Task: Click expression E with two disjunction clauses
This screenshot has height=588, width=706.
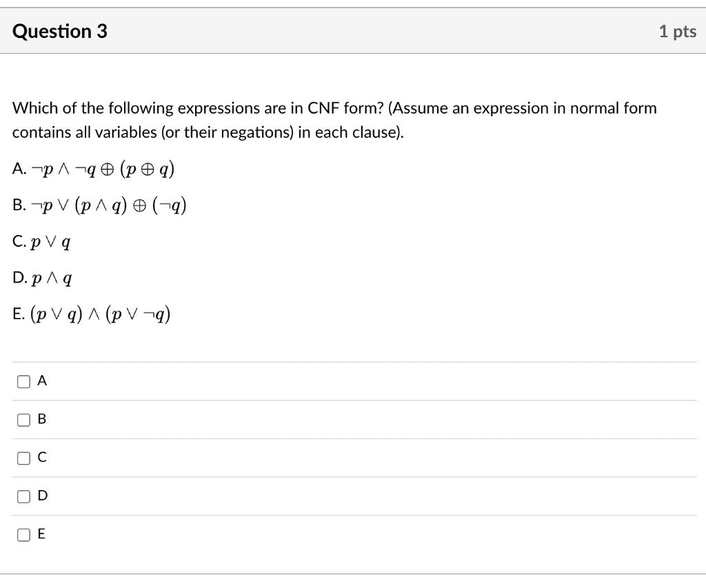Action: [91, 314]
